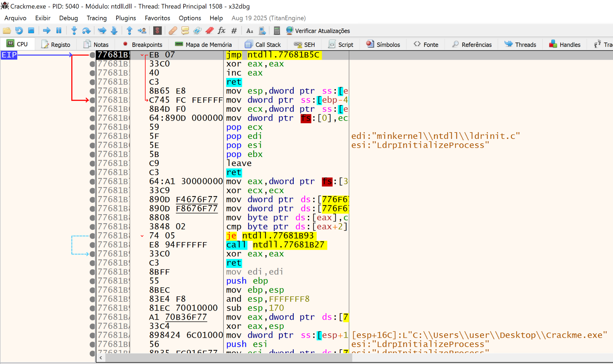Start Trace Into from toolbar

(102, 31)
